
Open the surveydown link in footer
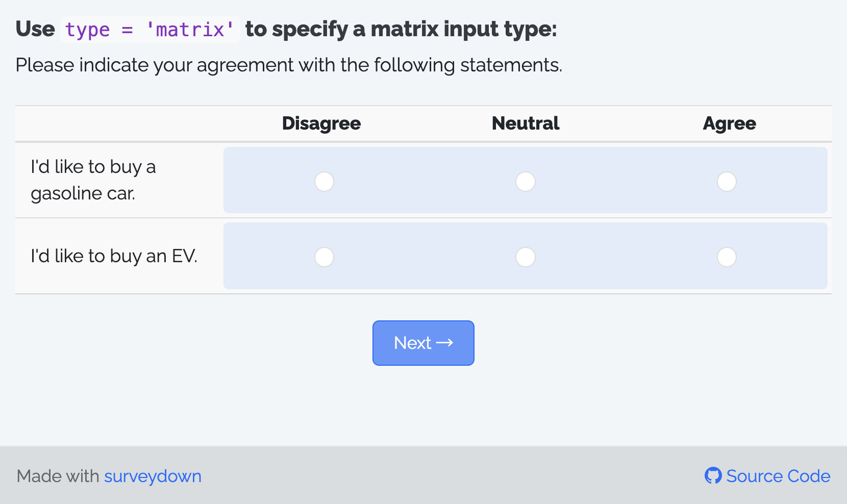[x=153, y=476]
